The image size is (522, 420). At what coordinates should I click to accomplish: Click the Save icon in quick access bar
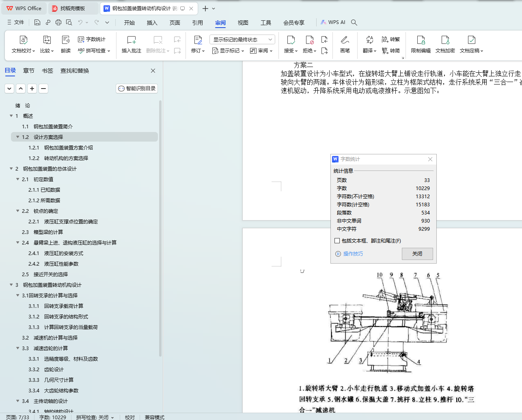pos(37,22)
